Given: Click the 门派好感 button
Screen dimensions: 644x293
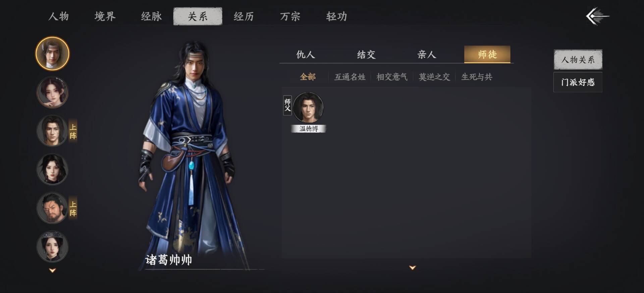Looking at the screenshot, I should [x=578, y=82].
